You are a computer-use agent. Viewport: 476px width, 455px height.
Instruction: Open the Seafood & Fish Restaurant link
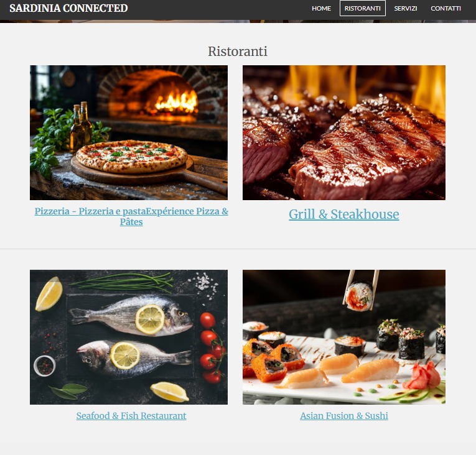pos(131,416)
